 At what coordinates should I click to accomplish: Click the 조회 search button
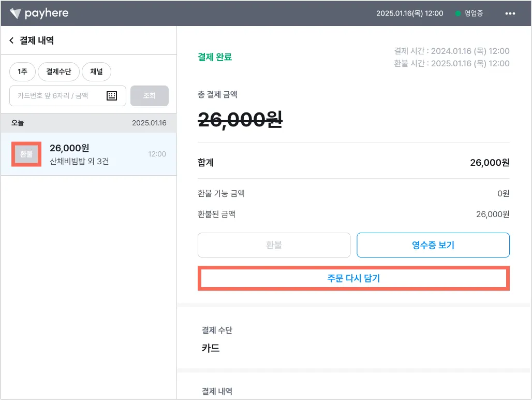(150, 96)
